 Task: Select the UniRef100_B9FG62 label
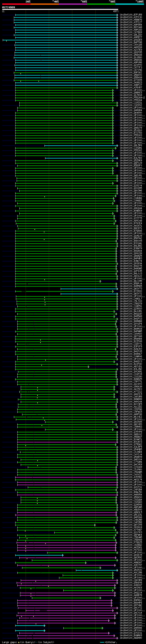tap(131, 72)
